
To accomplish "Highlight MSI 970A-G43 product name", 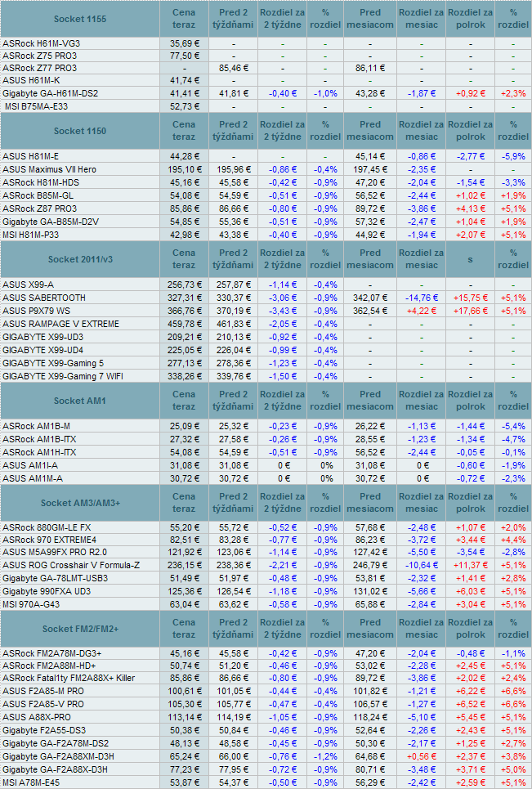I will tap(31, 604).
